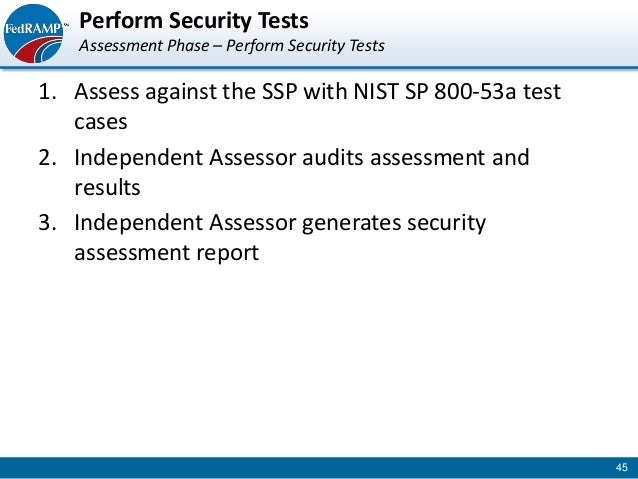The height and width of the screenshot is (479, 638).
Task: Click the blue footer bar
Action: (x=319, y=468)
